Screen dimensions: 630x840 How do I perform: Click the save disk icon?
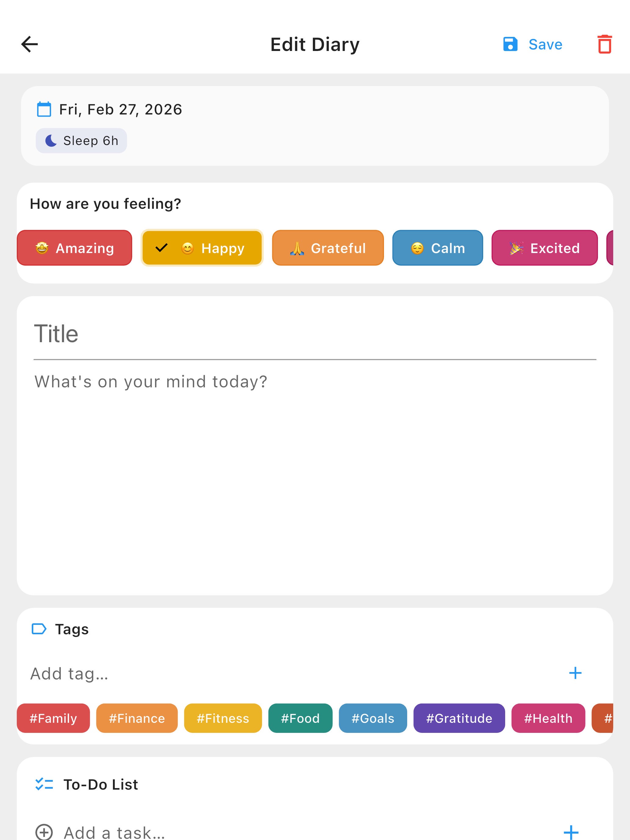pyautogui.click(x=510, y=44)
